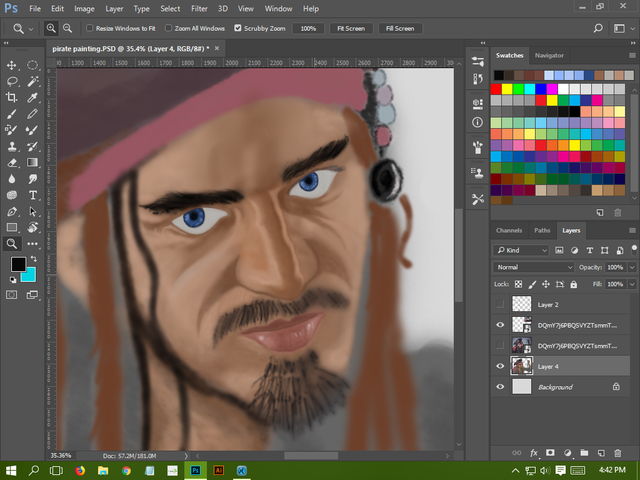Viewport: 640px width, 480px height.
Task: Select the Crop tool
Action: coord(12,97)
